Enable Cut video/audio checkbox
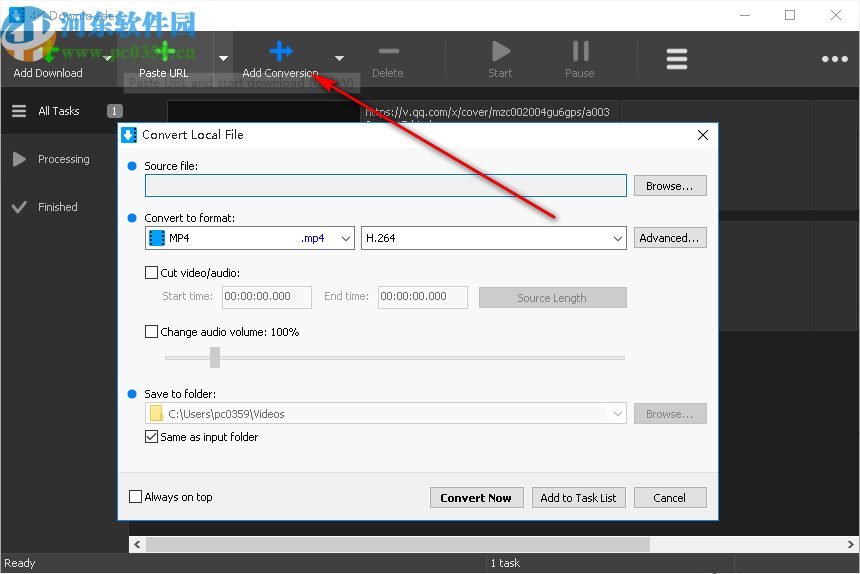The image size is (860, 574). [151, 272]
